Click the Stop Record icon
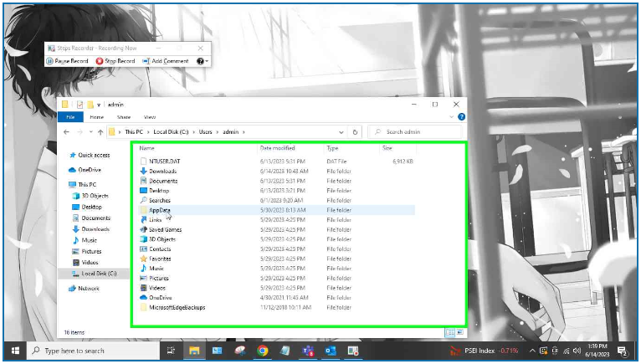This screenshot has width=641, height=364. point(100,61)
